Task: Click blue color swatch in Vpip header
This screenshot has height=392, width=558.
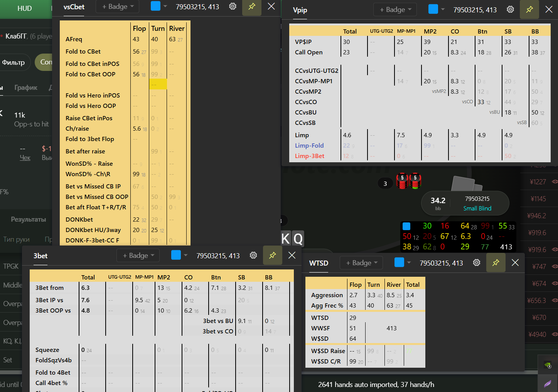Action: 433,9
